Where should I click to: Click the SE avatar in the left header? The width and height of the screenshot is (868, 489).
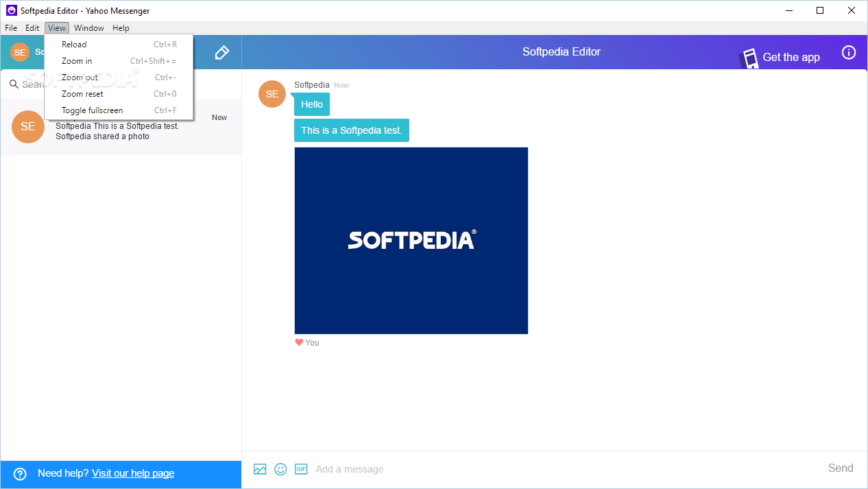(20, 52)
